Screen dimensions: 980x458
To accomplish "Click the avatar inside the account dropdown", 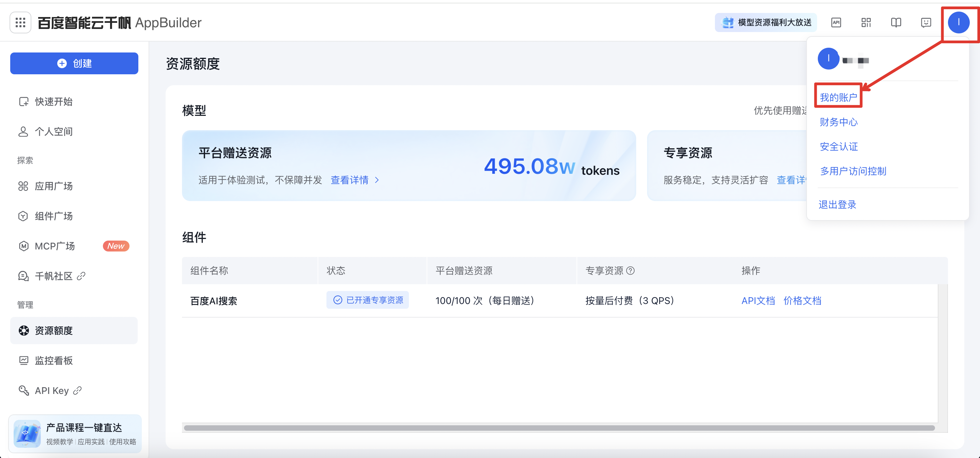I will tap(828, 59).
